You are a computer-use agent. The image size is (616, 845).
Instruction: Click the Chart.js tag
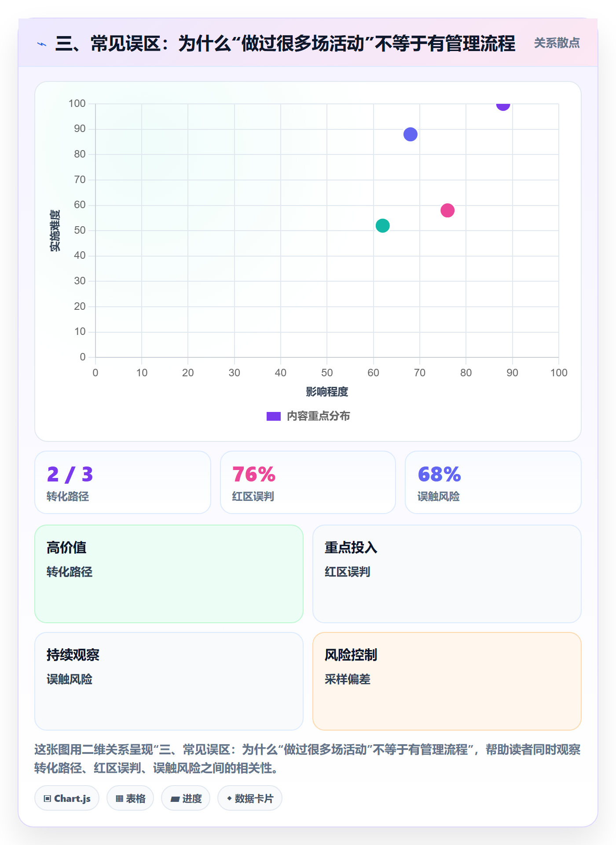67,798
